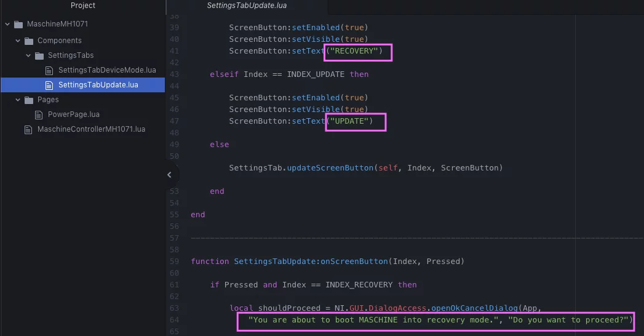
Task: Hide the project sidebar with arrow
Action: coord(169,175)
